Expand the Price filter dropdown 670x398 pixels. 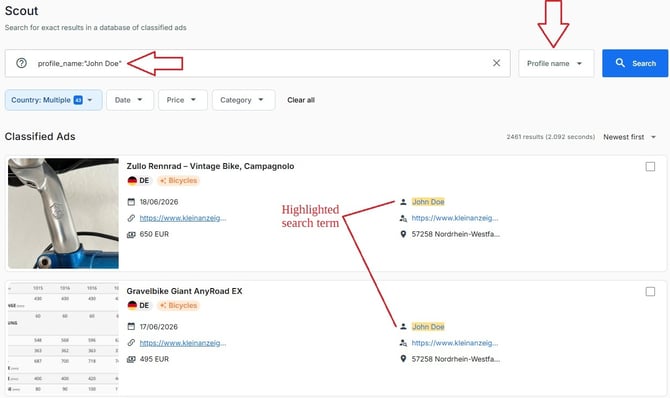182,100
